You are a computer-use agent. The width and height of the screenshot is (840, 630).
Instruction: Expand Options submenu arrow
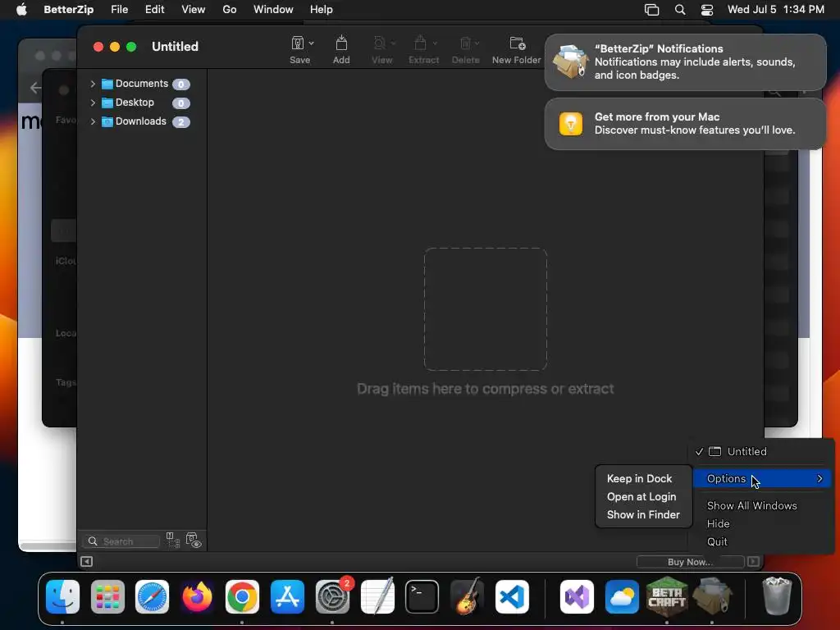[x=819, y=478]
